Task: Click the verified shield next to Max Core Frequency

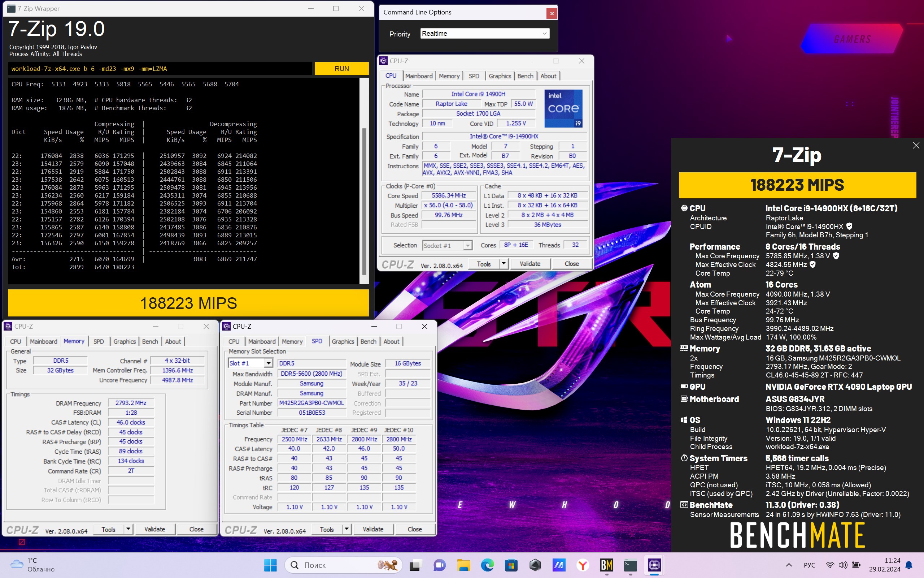Action: (x=836, y=256)
